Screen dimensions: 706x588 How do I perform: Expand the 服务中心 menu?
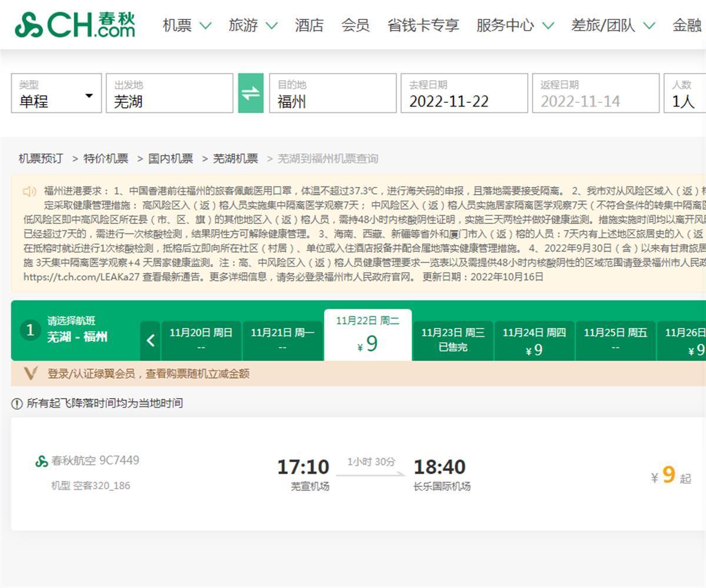click(515, 25)
